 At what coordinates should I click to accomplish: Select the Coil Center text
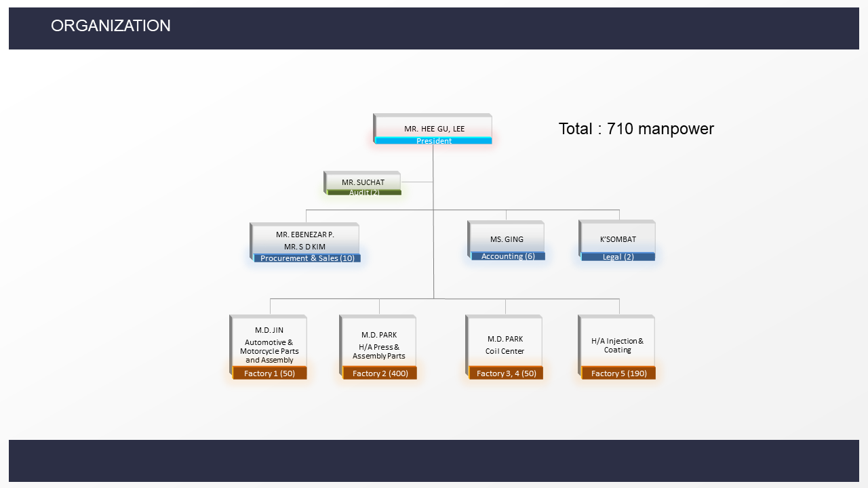click(x=505, y=351)
